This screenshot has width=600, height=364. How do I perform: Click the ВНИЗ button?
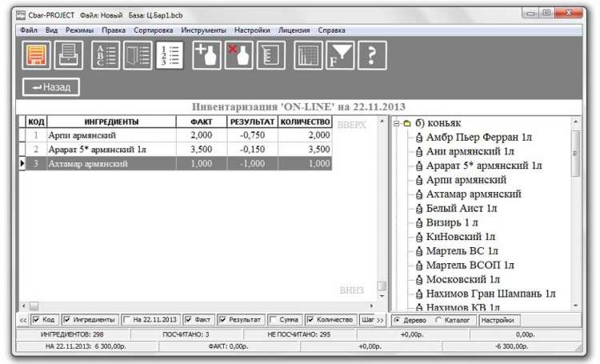click(x=352, y=290)
